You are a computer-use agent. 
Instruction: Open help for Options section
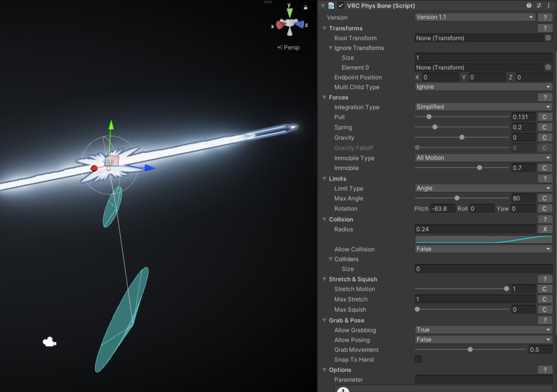click(x=545, y=370)
